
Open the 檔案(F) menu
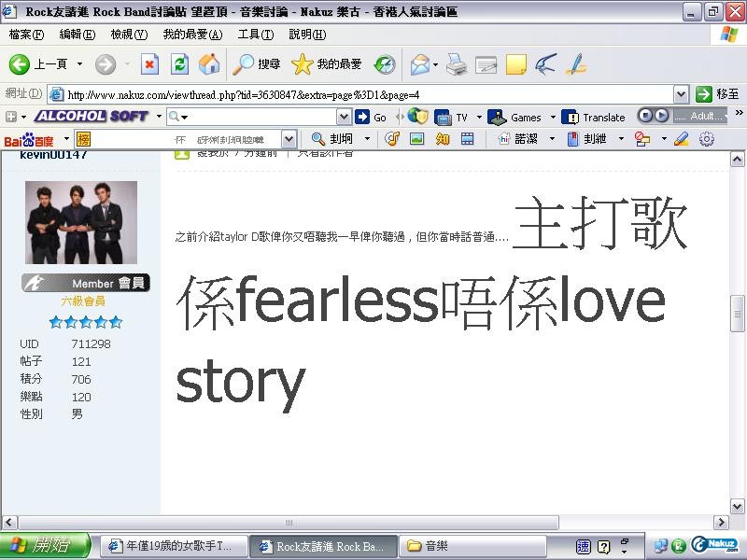(x=26, y=35)
